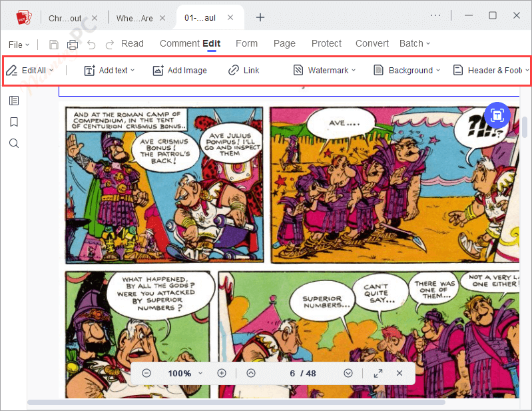The height and width of the screenshot is (411, 532).
Task: Open the File menu
Action: tap(19, 45)
